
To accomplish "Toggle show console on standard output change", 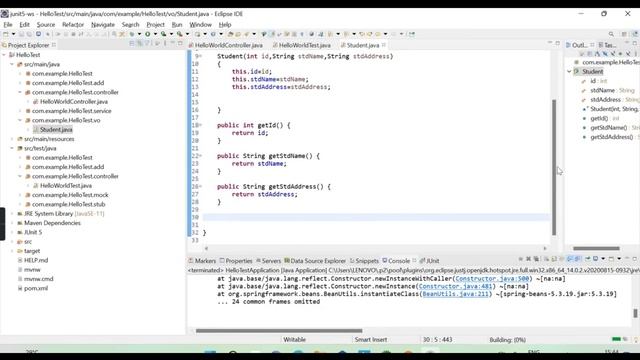I will click(x=570, y=259).
